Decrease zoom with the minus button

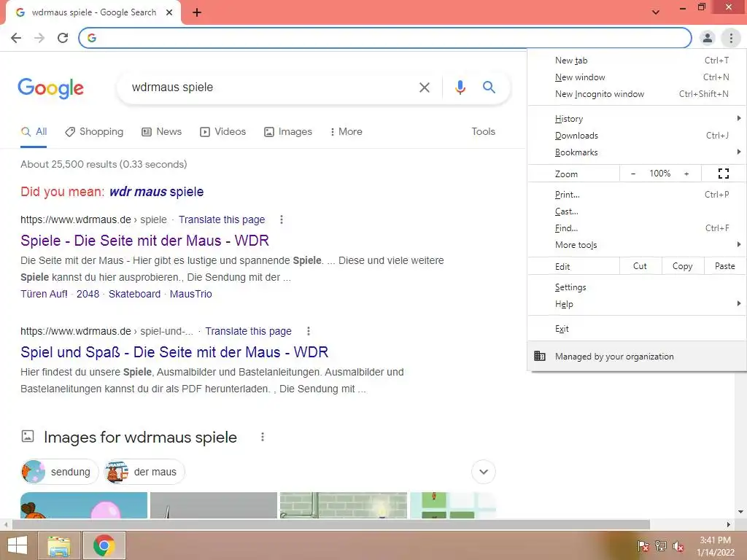[x=633, y=174]
